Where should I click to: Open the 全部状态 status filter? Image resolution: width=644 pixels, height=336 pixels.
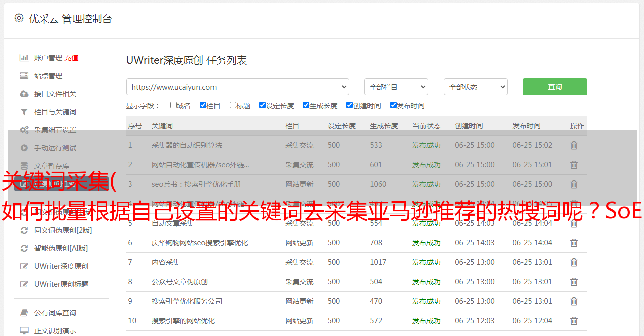(475, 87)
